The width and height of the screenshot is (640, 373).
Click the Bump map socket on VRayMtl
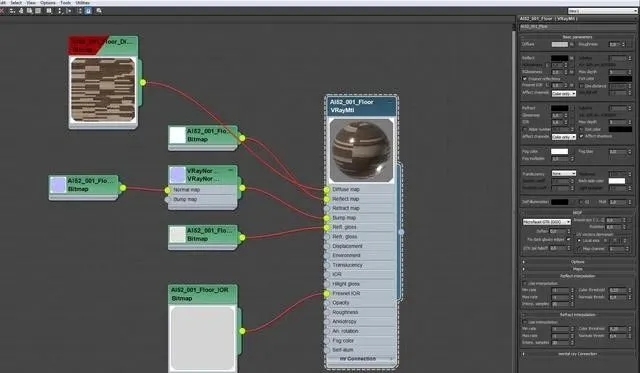pyautogui.click(x=327, y=218)
